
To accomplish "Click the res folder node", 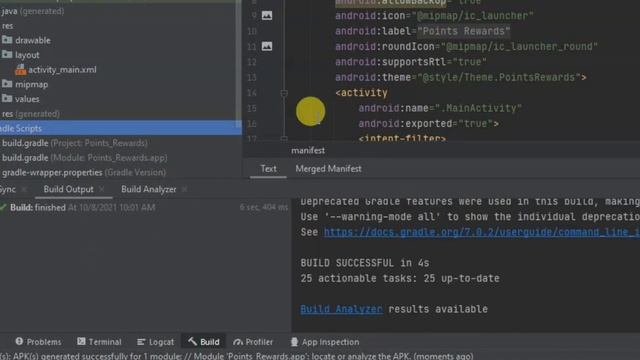I will click(x=7, y=26).
